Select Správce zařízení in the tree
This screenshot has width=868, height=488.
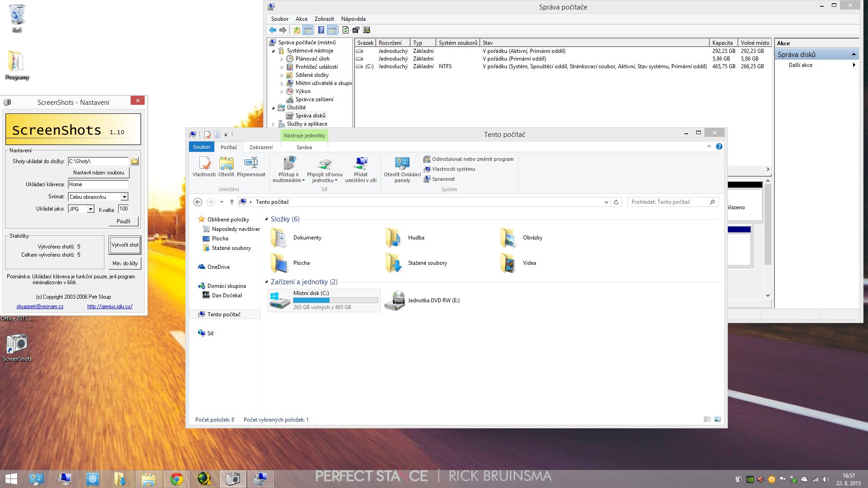pyautogui.click(x=314, y=99)
